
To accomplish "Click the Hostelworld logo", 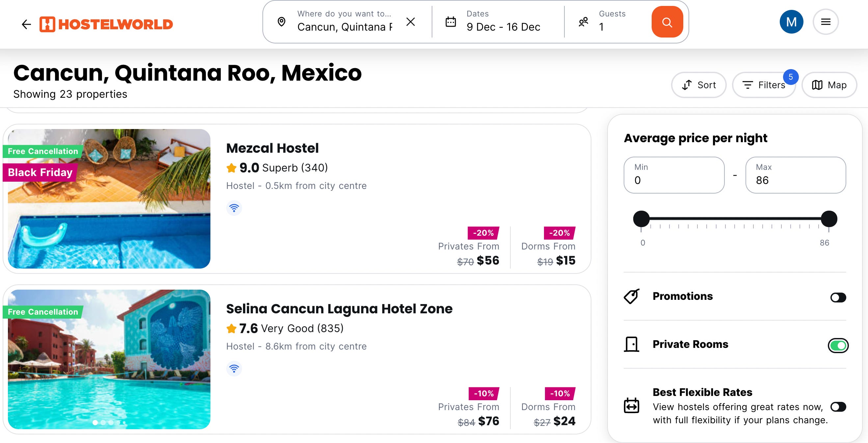I will pos(106,24).
